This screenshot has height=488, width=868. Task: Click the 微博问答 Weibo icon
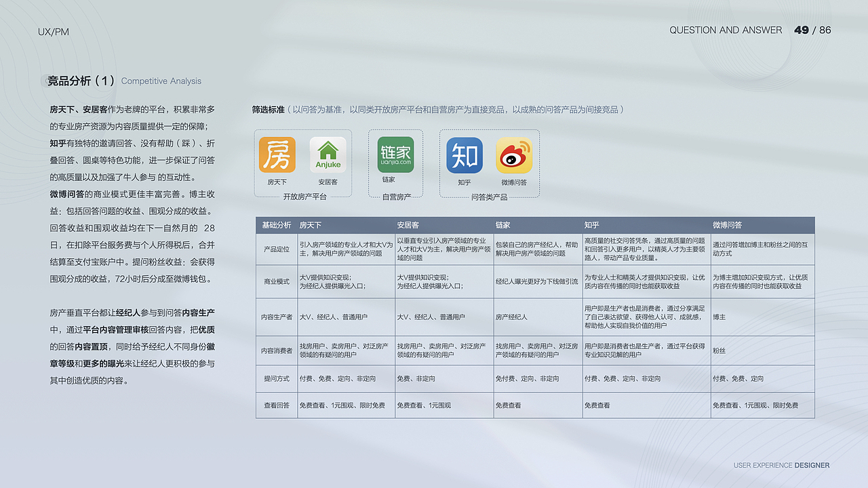point(513,155)
